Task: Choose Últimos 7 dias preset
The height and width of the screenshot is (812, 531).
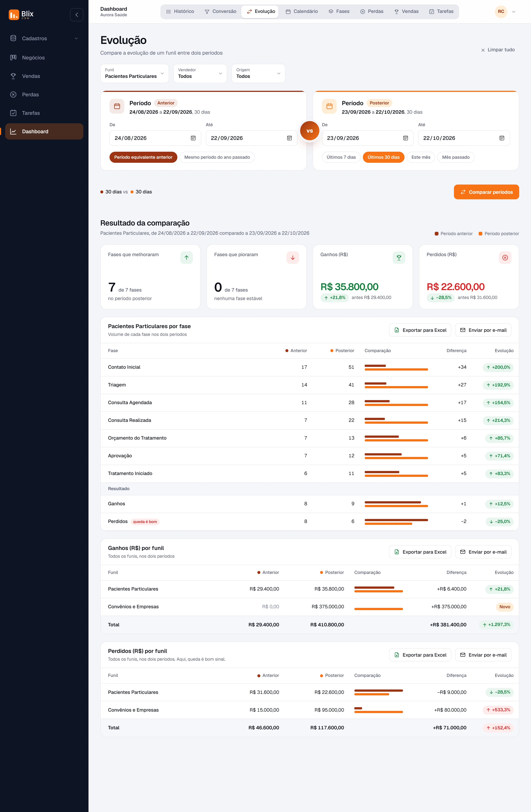Action: click(341, 157)
